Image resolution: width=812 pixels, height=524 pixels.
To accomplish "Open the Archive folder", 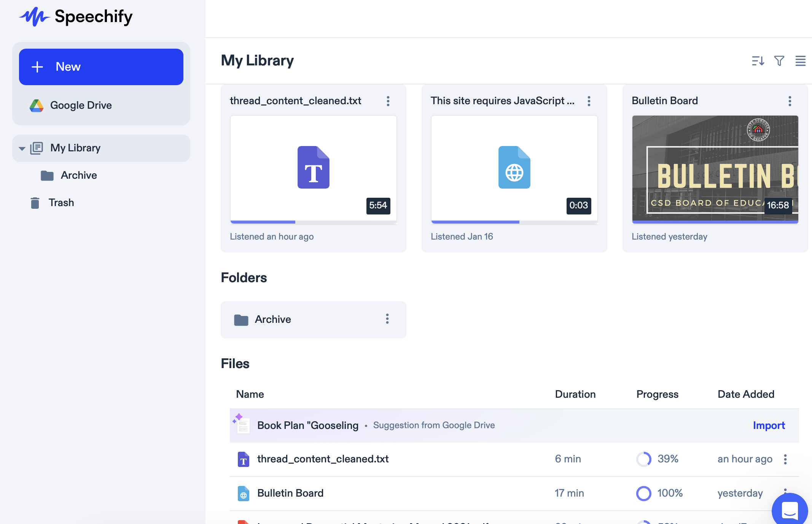I will (272, 319).
